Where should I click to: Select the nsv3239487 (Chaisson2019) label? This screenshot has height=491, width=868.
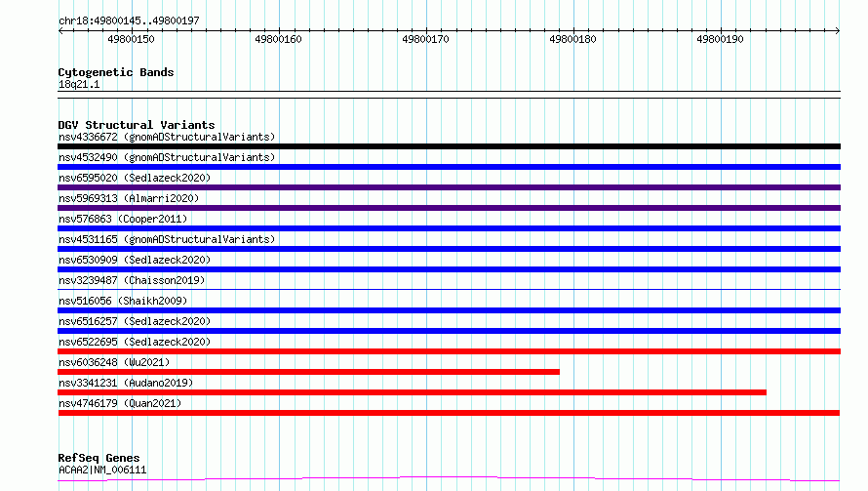point(132,280)
